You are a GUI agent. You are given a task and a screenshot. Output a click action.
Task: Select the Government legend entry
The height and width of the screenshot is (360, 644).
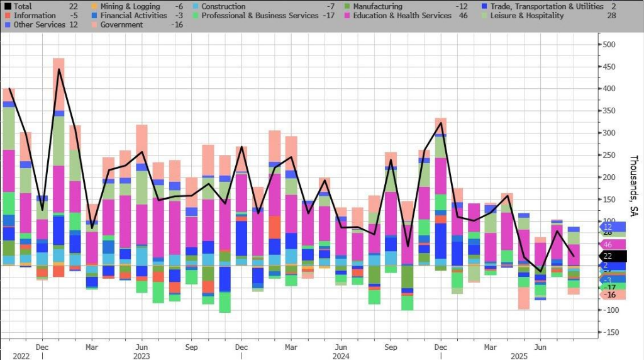tap(121, 25)
